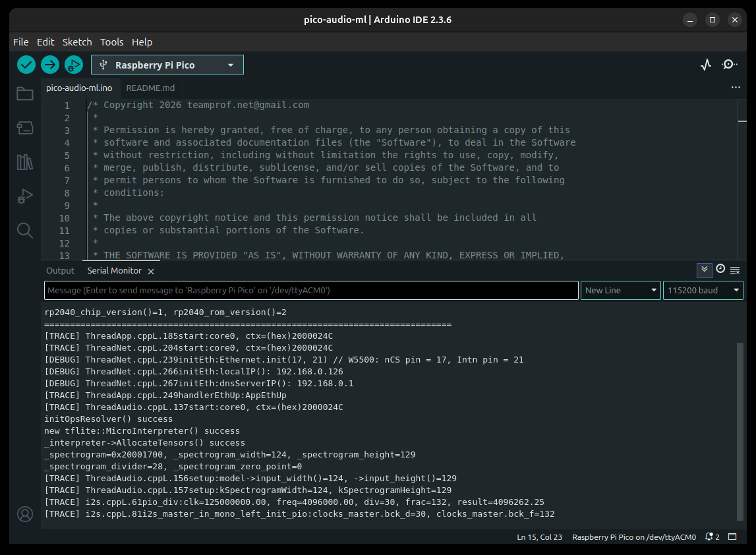Select the Serial Monitor panel tab

114,270
